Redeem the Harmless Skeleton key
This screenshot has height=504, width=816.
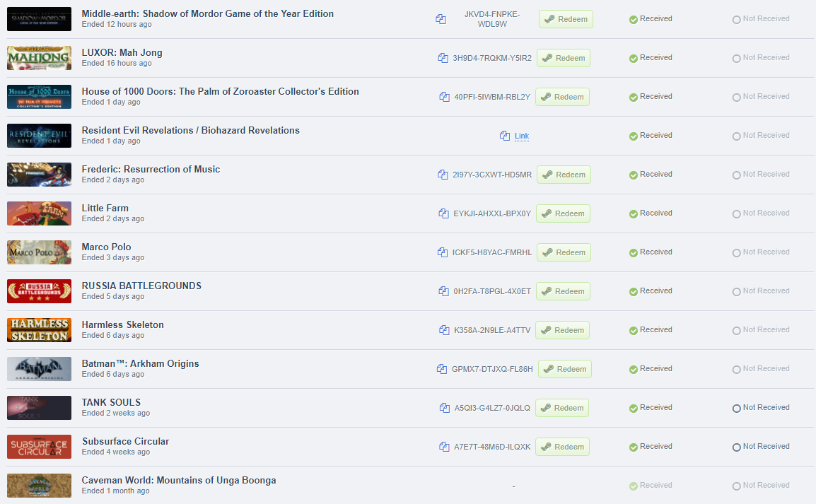click(563, 330)
